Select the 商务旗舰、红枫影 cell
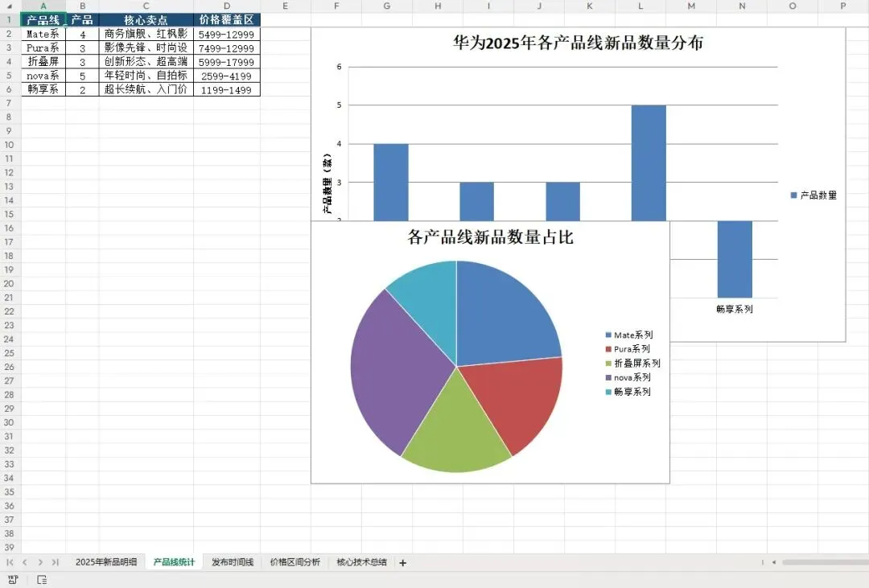869x588 pixels. pyautogui.click(x=146, y=34)
